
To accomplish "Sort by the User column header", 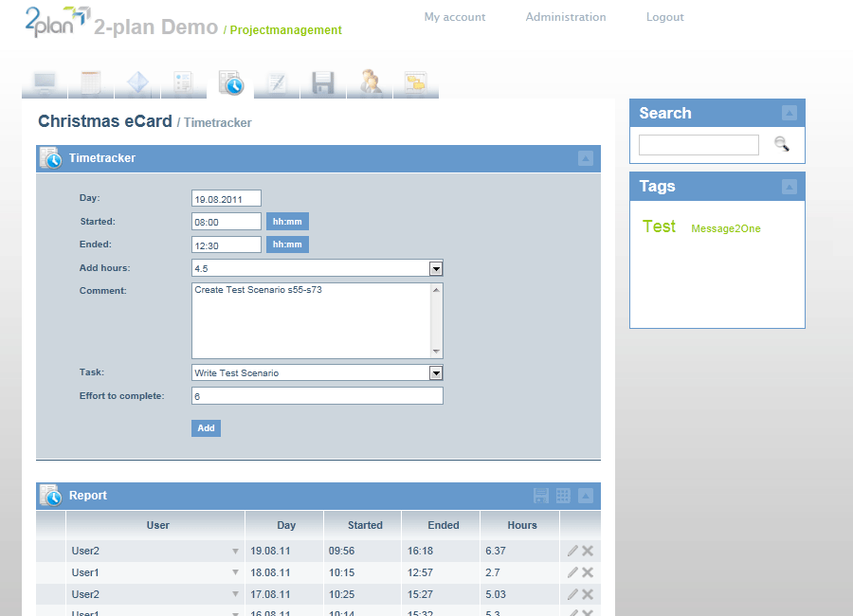I will [x=157, y=525].
